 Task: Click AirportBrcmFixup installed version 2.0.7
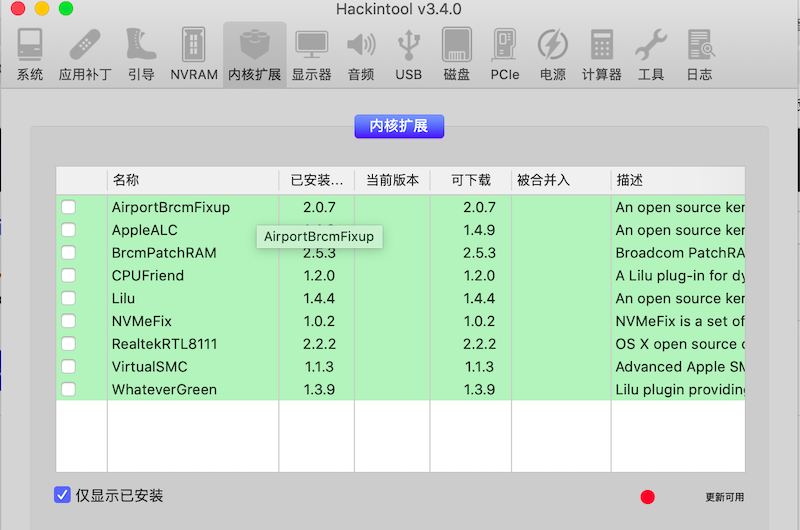click(x=319, y=207)
